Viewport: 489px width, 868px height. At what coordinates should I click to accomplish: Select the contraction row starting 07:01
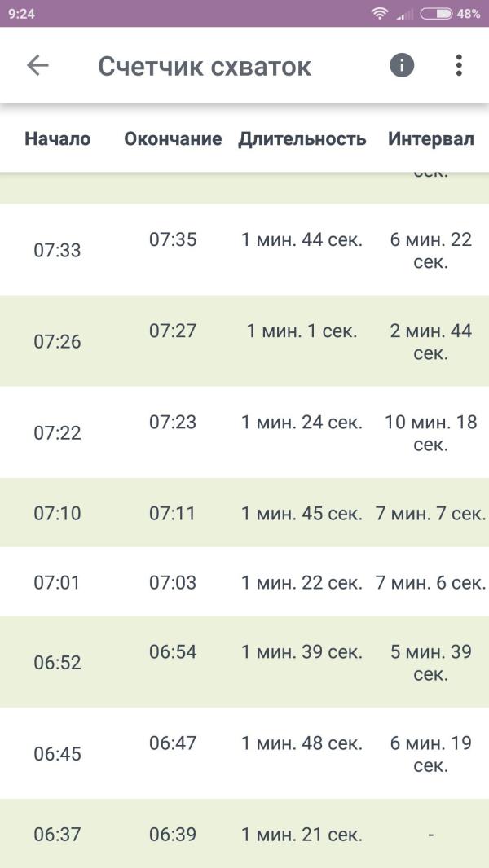coord(244,582)
